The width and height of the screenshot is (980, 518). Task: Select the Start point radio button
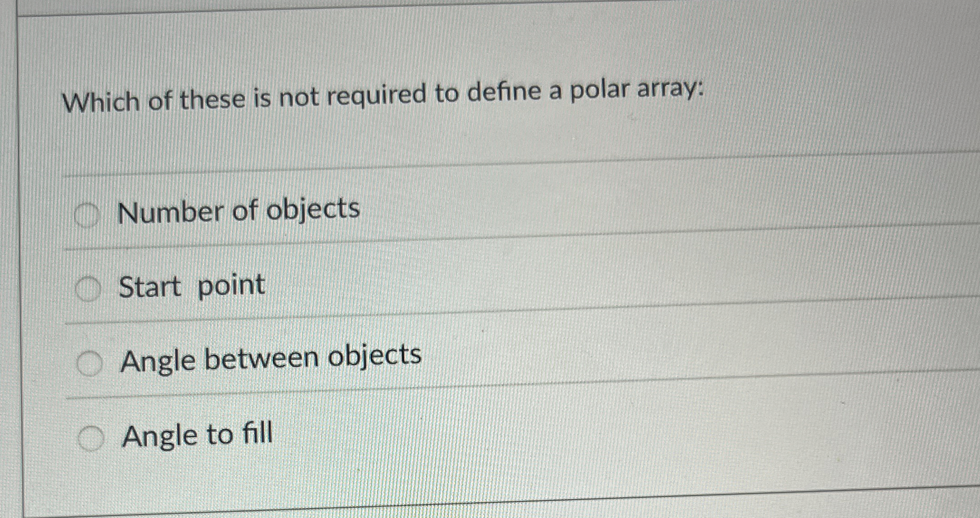[89, 287]
